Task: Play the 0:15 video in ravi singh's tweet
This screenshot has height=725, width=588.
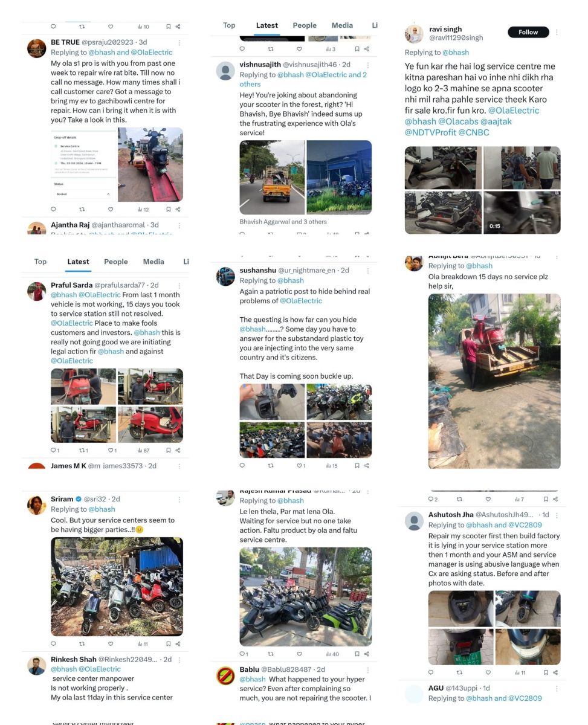Action: (522, 212)
